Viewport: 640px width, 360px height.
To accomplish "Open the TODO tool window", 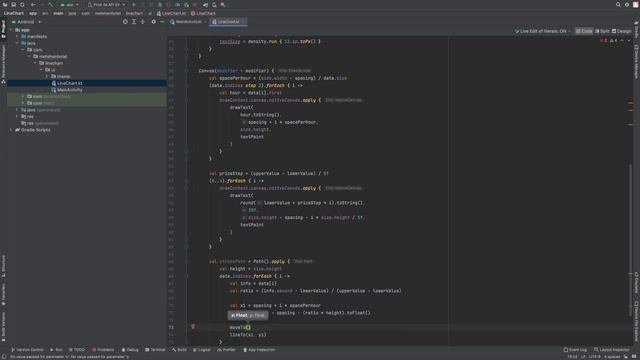I will pyautogui.click(x=77, y=350).
